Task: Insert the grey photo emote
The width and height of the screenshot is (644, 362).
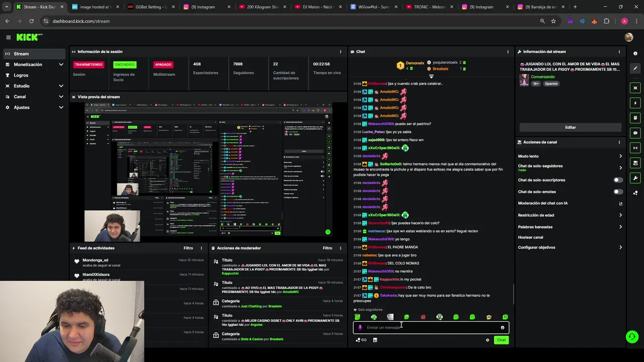Action: click(x=390, y=317)
